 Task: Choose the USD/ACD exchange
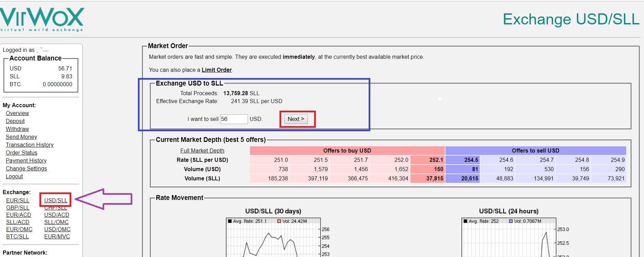click(57, 215)
